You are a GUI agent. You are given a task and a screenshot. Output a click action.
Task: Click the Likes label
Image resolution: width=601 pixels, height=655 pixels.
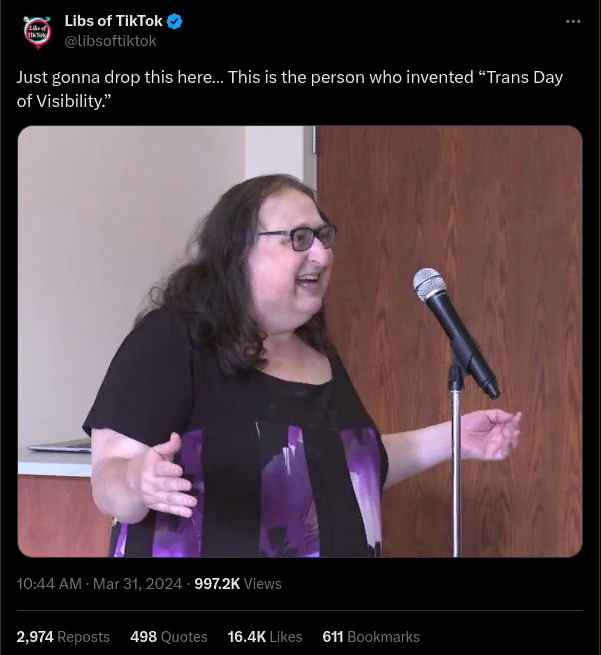pos(286,637)
